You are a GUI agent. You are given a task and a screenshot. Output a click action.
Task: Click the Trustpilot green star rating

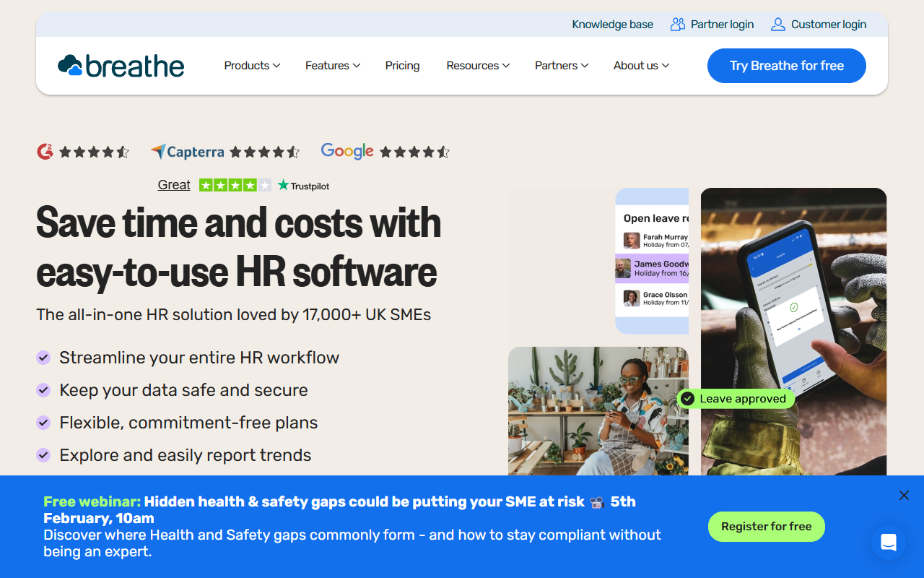[x=235, y=186]
